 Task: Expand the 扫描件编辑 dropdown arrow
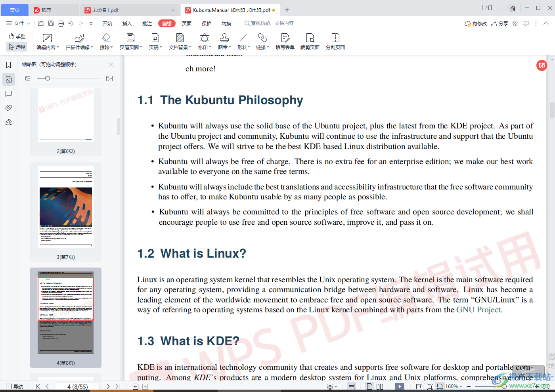pos(92,48)
